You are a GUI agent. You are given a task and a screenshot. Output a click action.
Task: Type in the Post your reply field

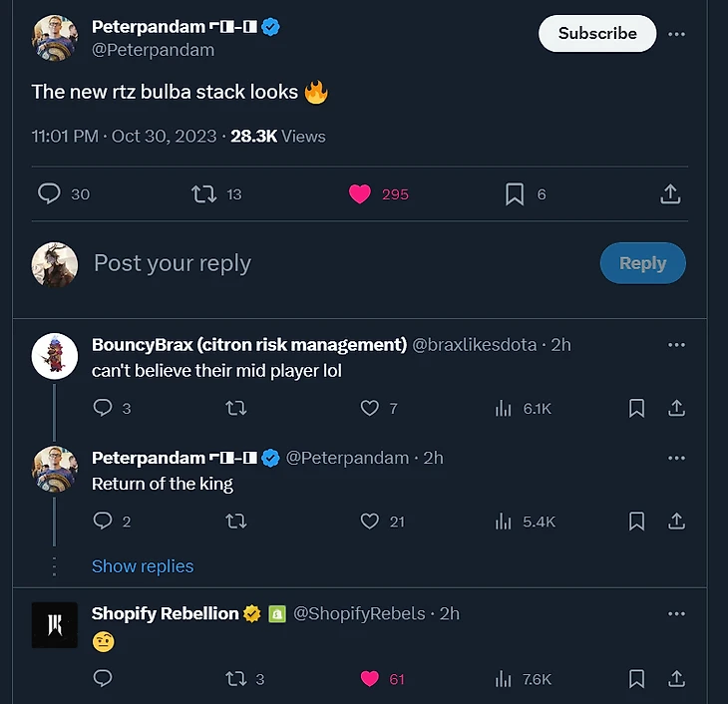point(299,263)
